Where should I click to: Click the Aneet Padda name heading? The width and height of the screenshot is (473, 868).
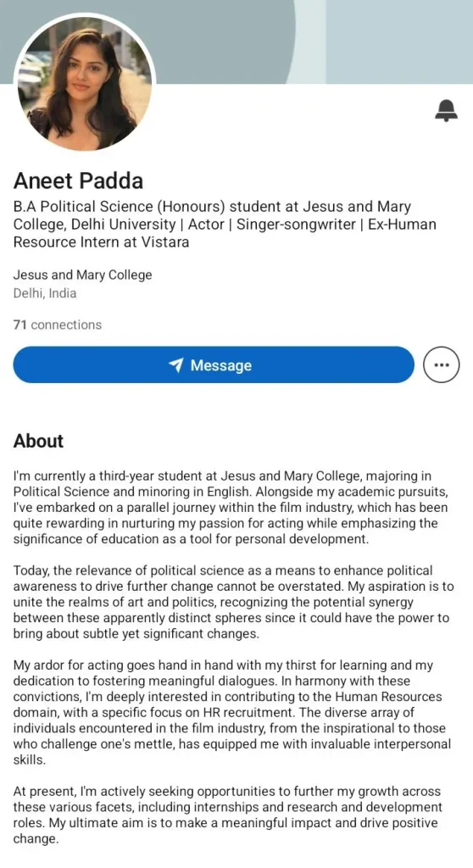pos(78,181)
